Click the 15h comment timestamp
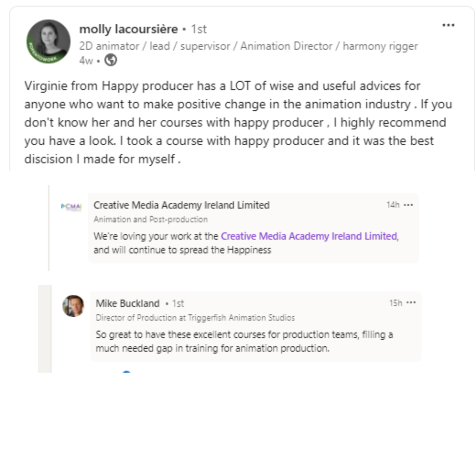Viewport: 476px width, 476px height. pos(395,303)
